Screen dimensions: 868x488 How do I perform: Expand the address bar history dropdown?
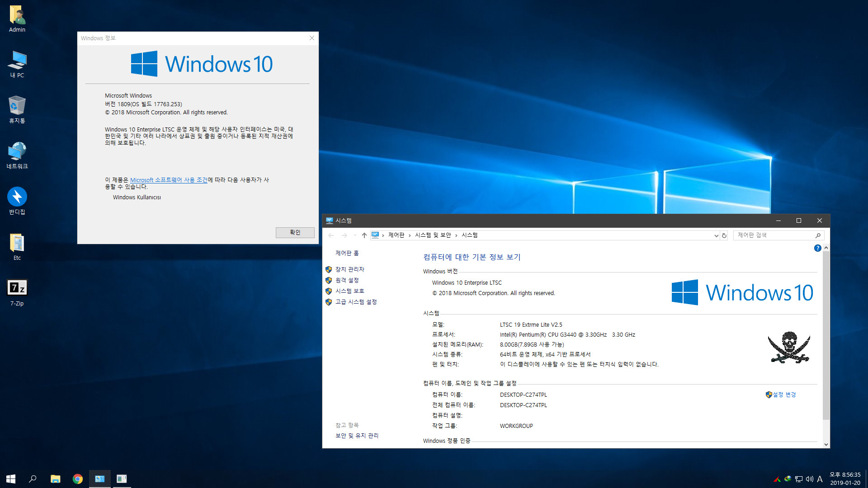716,235
